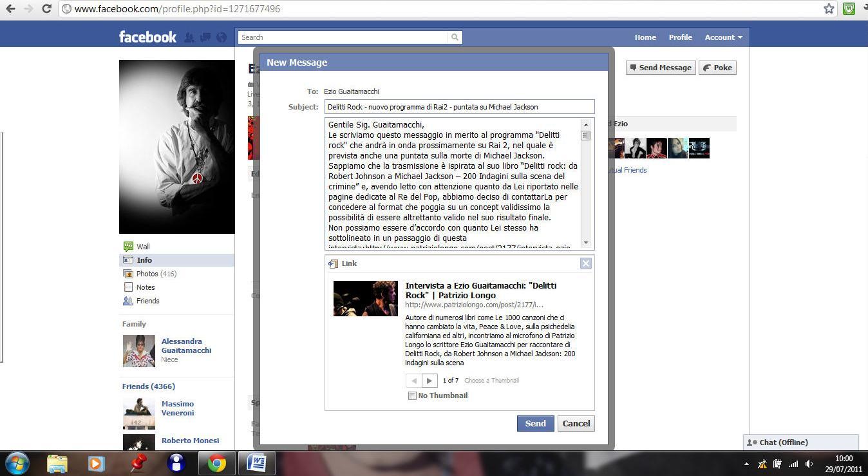Show next thumbnail in link preview
The height and width of the screenshot is (476, 868).
[x=429, y=381]
